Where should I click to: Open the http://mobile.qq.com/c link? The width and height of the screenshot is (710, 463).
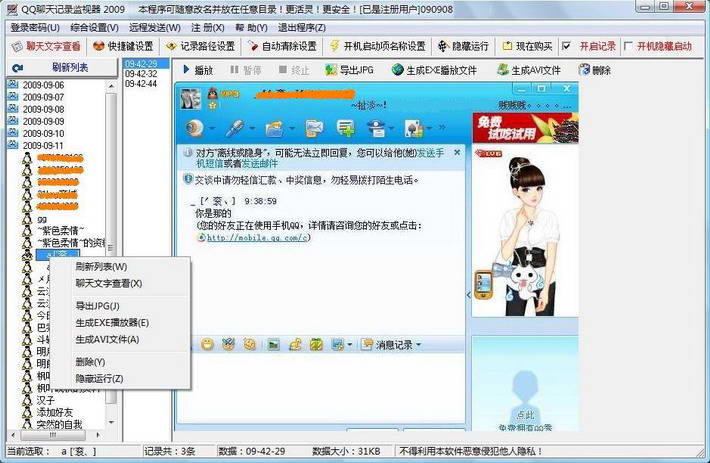pyautogui.click(x=257, y=238)
